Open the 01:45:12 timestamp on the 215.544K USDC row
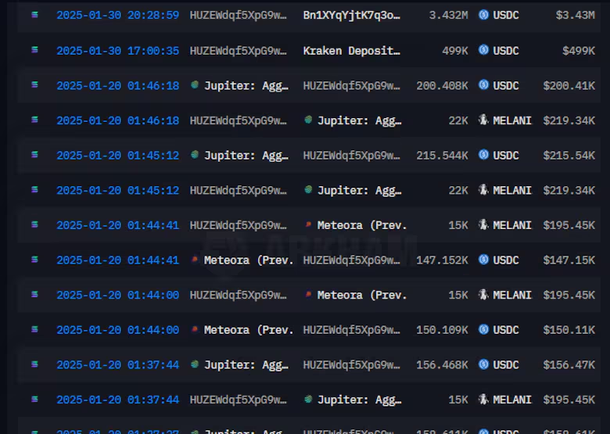Image resolution: width=610 pixels, height=434 pixels. [118, 156]
